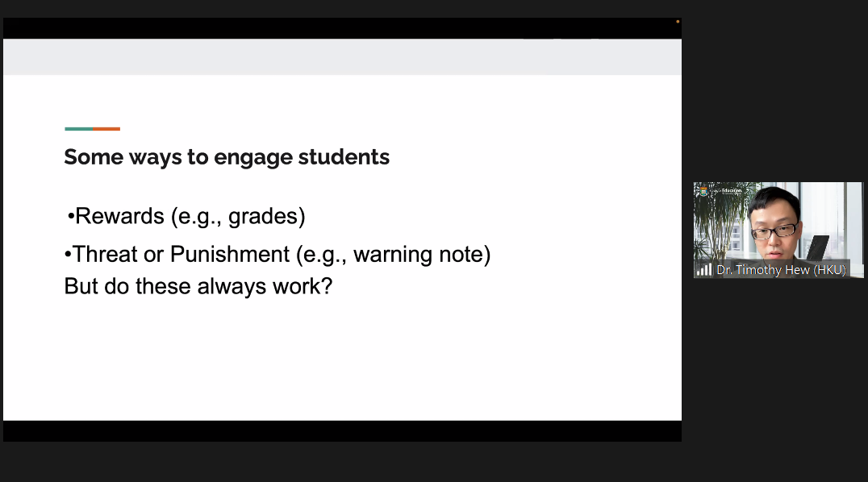This screenshot has height=482, width=868.
Task: Click the network signal bars icon
Action: (704, 269)
